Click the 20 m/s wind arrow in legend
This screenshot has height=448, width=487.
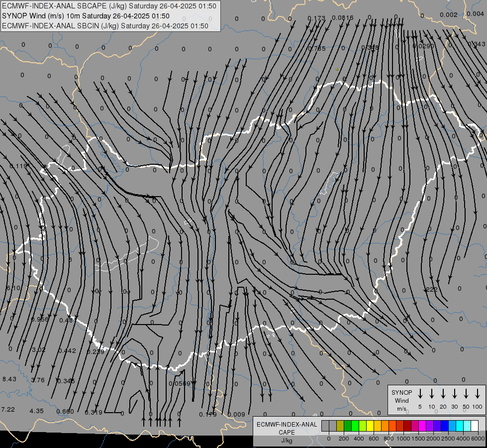(443, 394)
